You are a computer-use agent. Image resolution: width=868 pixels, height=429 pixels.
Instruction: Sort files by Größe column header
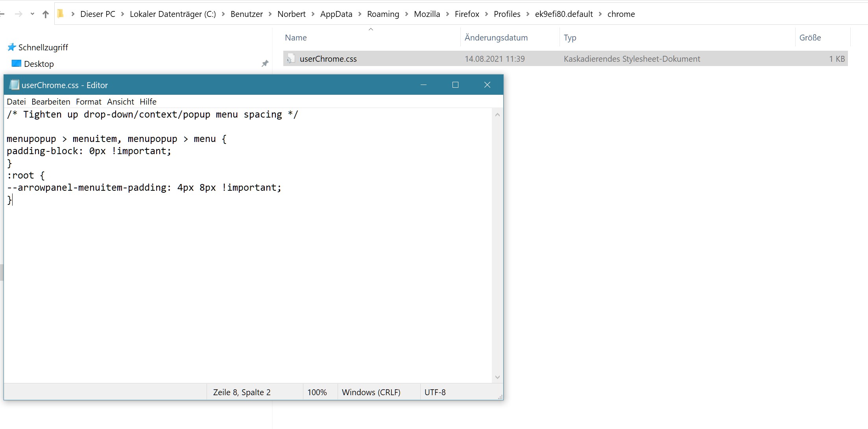pos(810,38)
